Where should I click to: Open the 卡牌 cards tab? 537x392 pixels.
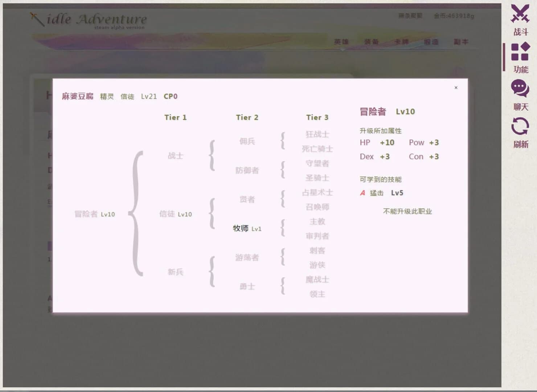click(x=401, y=42)
